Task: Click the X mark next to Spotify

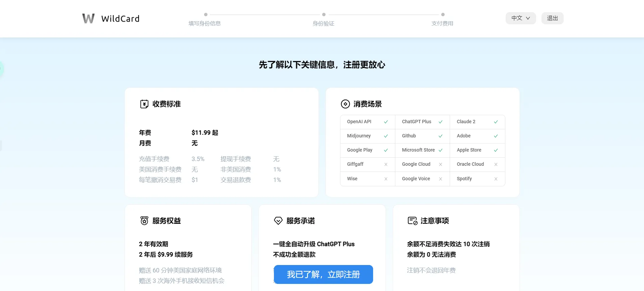Action: point(496,179)
